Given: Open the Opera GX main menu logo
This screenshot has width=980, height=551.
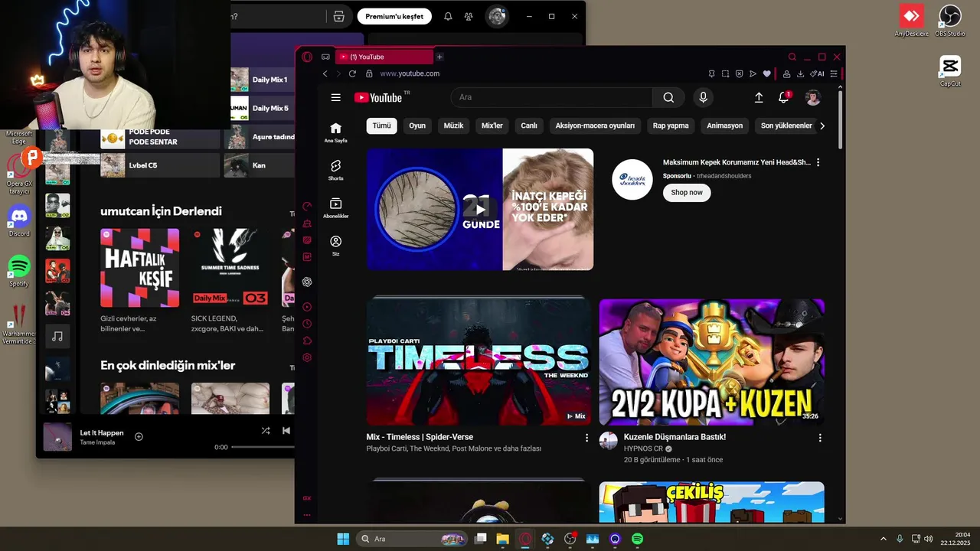Looking at the screenshot, I should point(307,57).
